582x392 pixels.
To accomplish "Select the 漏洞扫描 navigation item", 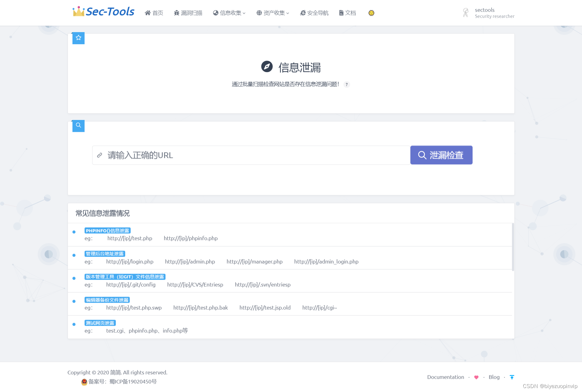I will (x=188, y=13).
